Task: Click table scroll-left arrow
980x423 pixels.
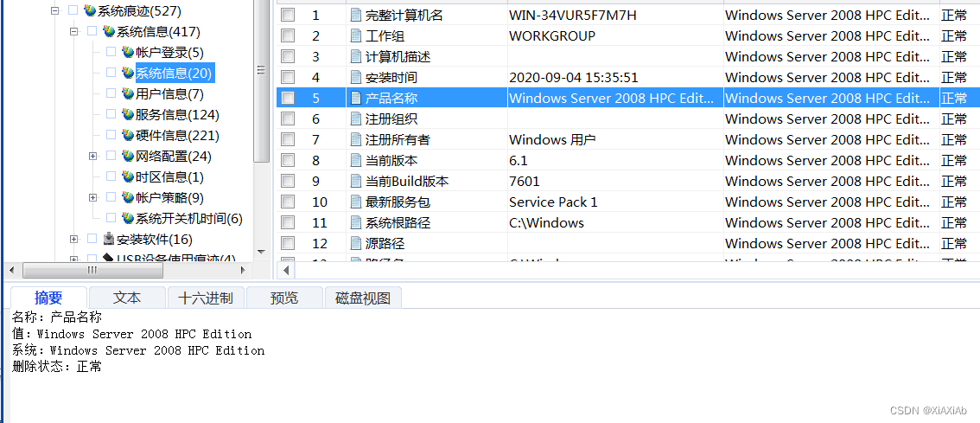Action: [286, 270]
